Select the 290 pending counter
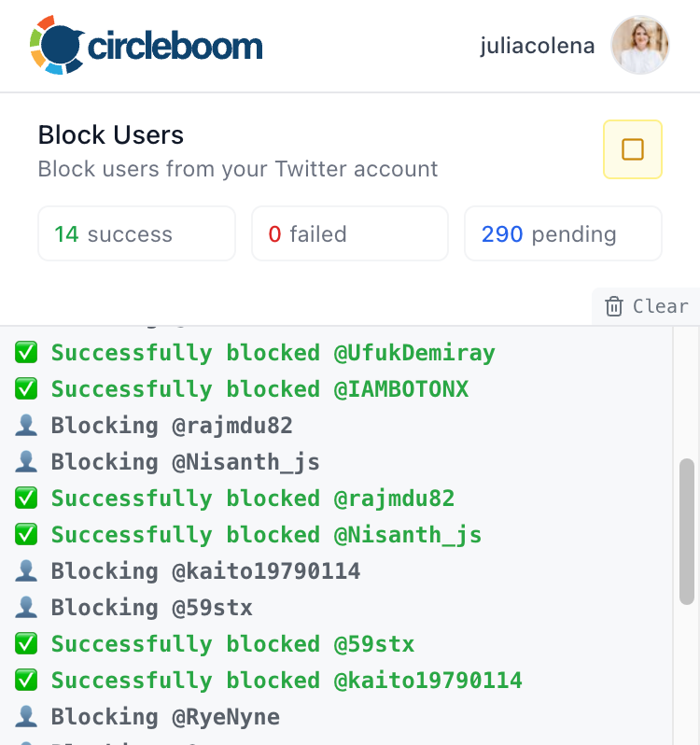700x745 pixels. (563, 233)
